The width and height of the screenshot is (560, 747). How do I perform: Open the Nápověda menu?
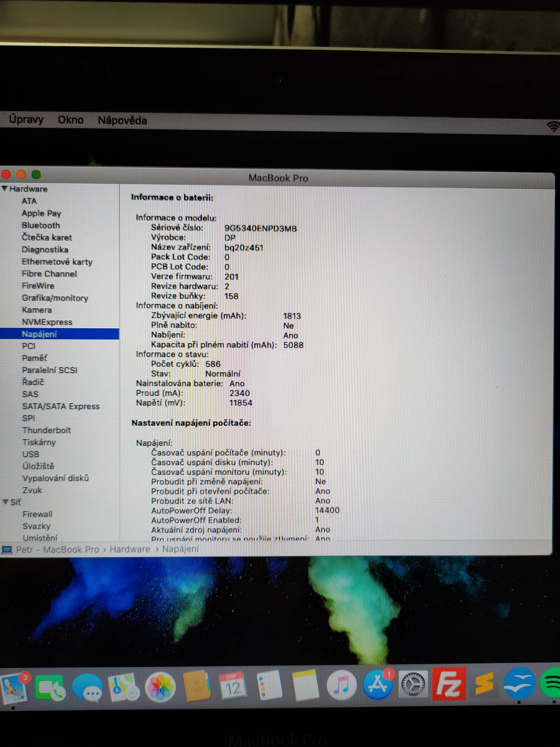click(122, 120)
